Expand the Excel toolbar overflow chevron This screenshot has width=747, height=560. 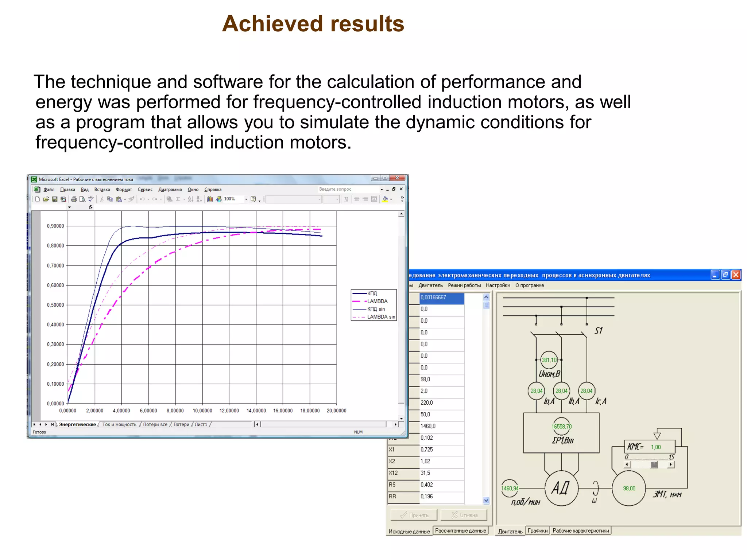pos(402,199)
